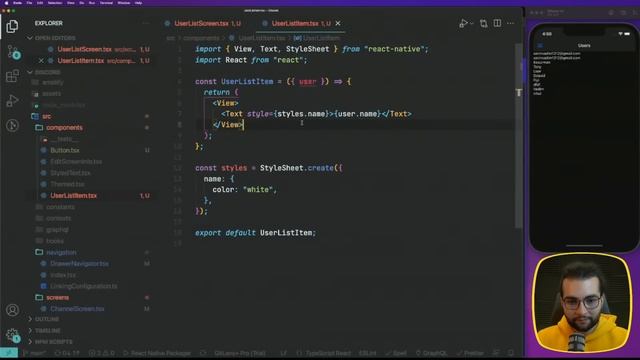The height and width of the screenshot is (360, 640).
Task: Open notifications bell in status bar
Action: click(x=511, y=353)
